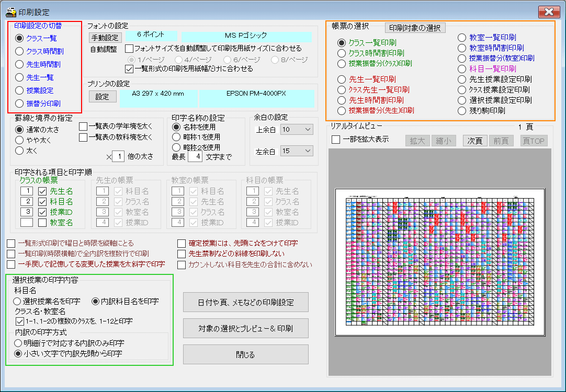Select 選択授業名を印字 radio
This screenshot has width=566, height=392.
[x=17, y=301]
